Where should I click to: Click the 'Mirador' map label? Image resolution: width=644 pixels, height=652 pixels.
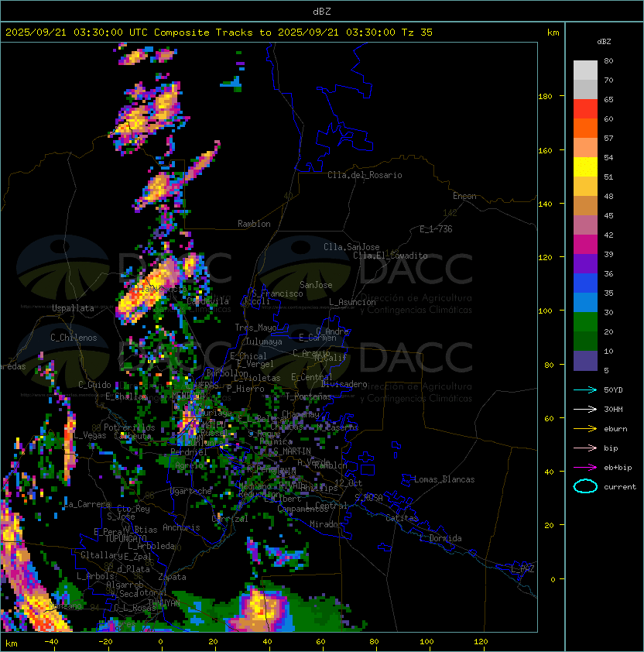[326, 524]
